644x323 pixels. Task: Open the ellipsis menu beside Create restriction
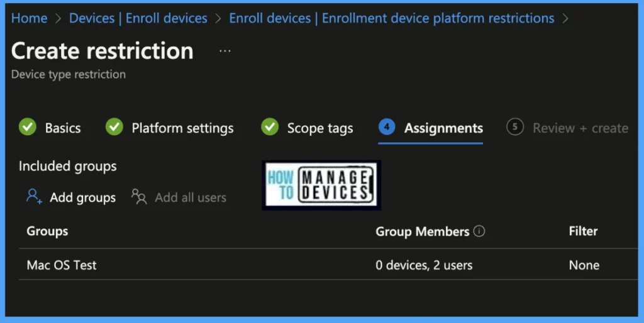(x=225, y=51)
